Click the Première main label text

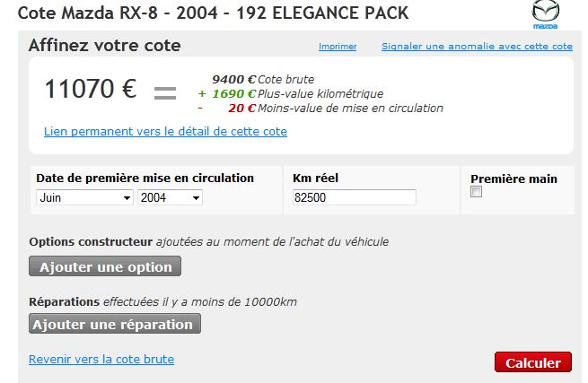pyautogui.click(x=513, y=178)
